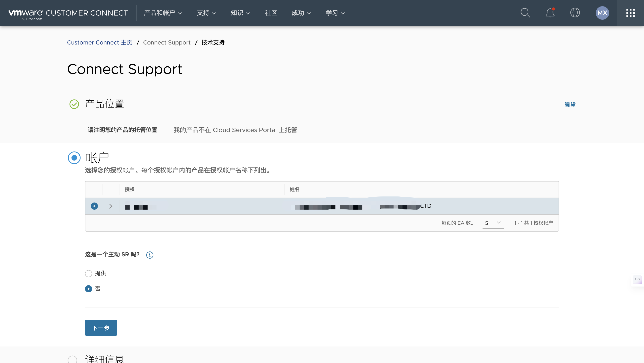Click the 技术支持 breadcrumb text
The image size is (644, 363).
click(213, 42)
